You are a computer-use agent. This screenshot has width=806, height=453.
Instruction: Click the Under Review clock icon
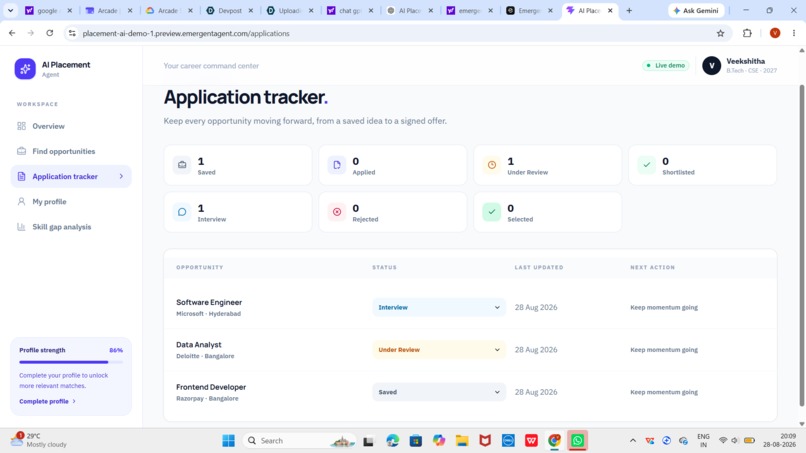(x=492, y=165)
